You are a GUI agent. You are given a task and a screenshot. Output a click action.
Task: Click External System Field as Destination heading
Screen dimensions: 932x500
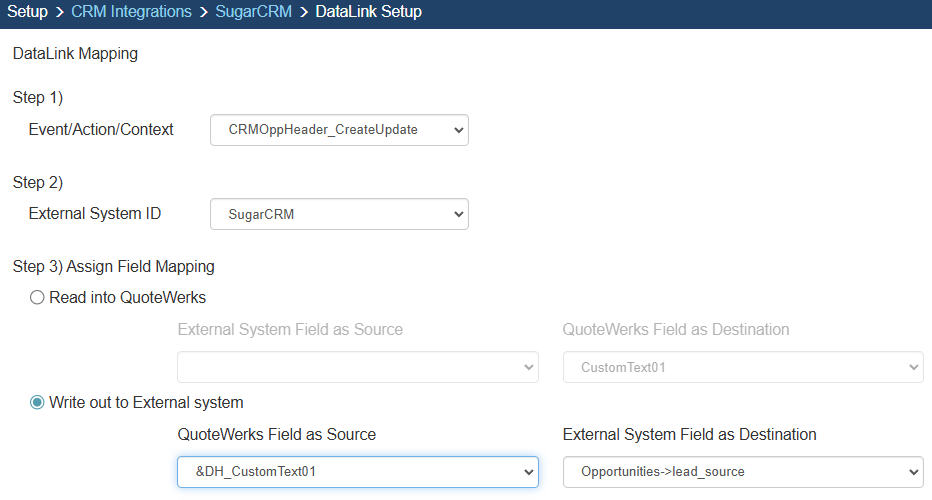click(x=689, y=434)
